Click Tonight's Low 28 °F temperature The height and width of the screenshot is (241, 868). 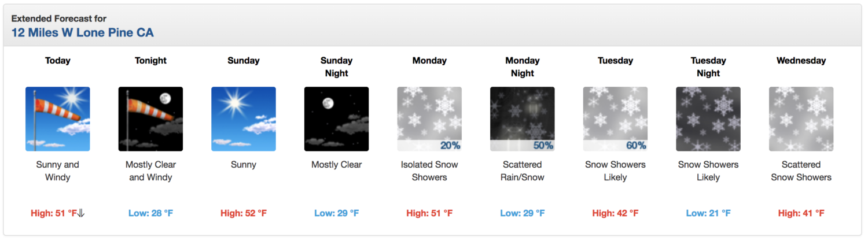point(150,213)
